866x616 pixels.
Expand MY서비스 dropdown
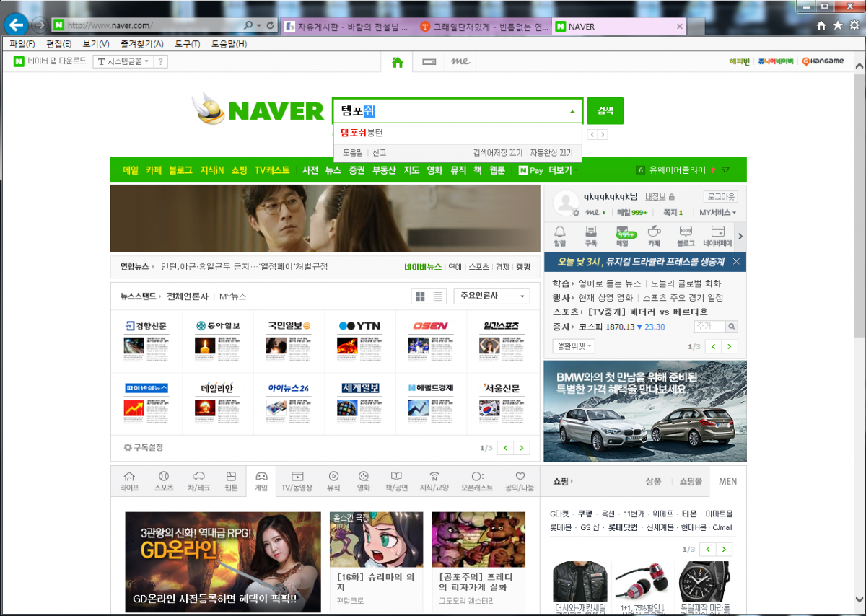[x=717, y=213]
